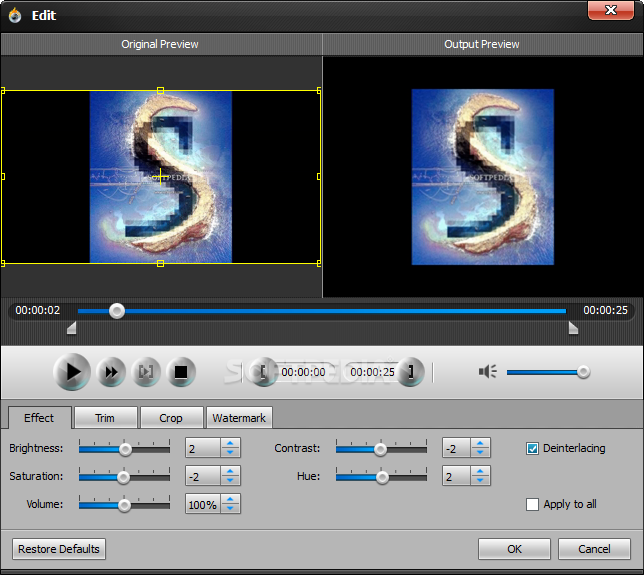Click the volume slider knob beside speaker
The width and height of the screenshot is (644, 575).
(x=583, y=372)
